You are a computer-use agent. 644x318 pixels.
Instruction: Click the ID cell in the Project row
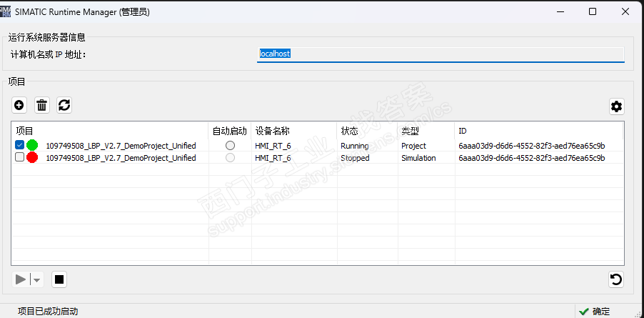(532, 146)
